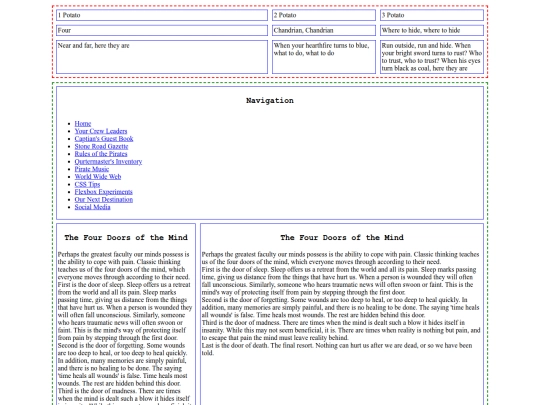Click 'Chandrian, Chandrian' text
Screen dimensions: 540x405
(303, 30)
